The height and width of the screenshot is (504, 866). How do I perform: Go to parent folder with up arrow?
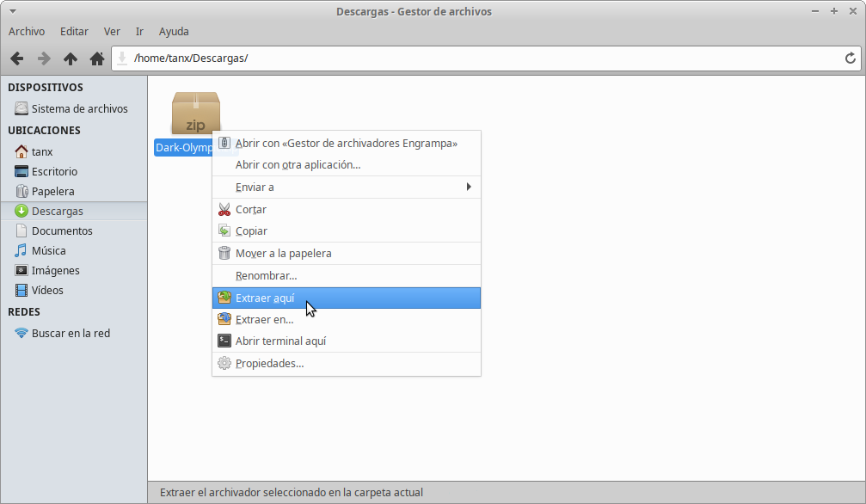tap(71, 58)
